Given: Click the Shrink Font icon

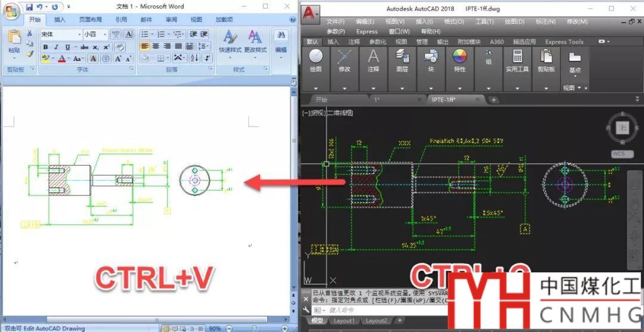Looking at the screenshot, I should coord(128,58).
